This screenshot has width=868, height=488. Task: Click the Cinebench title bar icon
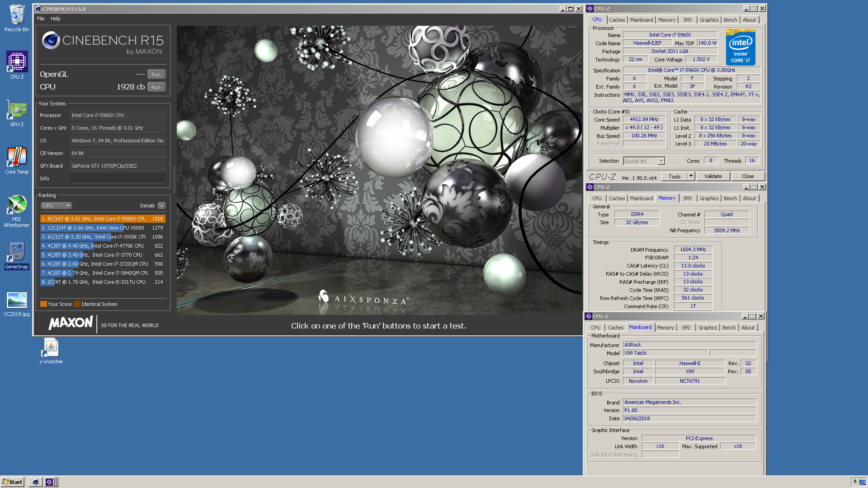[x=38, y=9]
